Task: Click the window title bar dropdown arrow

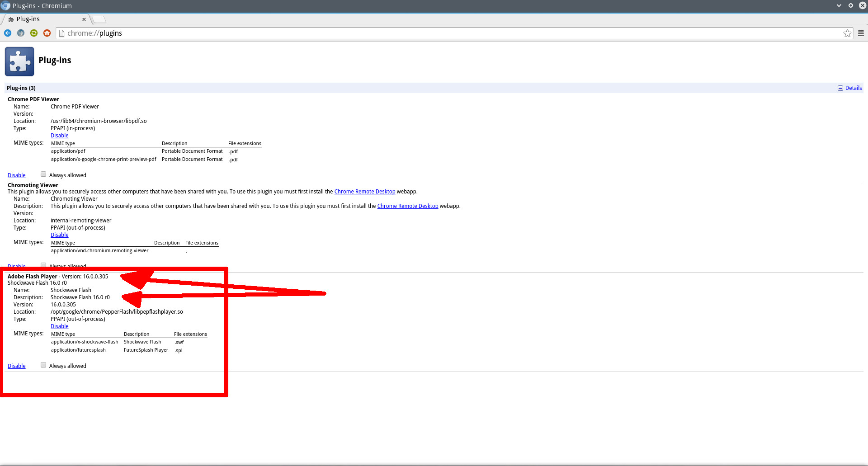Action: coord(839,6)
